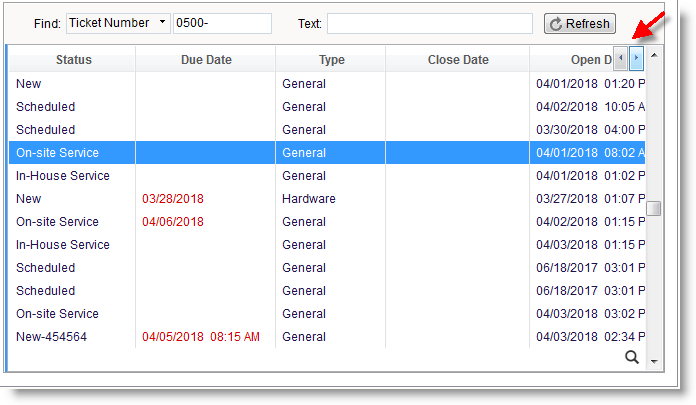Image resolution: width=696 pixels, height=405 pixels.
Task: Click the vertical scrollbar up arrow
Action: pyautogui.click(x=654, y=54)
